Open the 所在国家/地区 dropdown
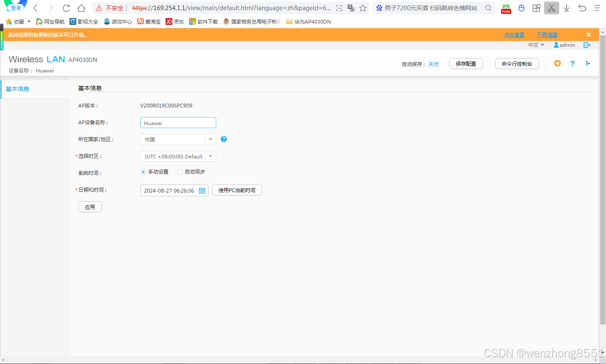 point(210,139)
